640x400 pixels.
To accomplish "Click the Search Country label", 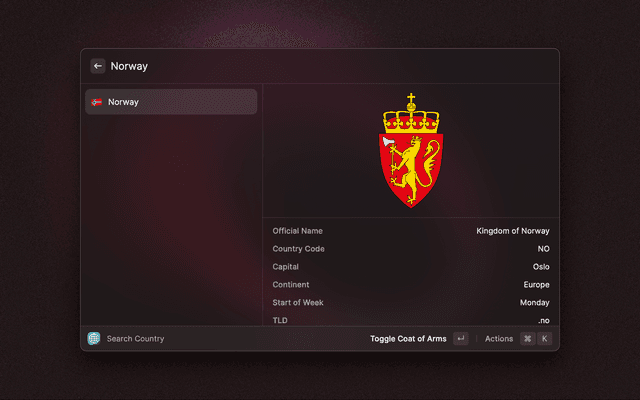I will coord(136,339).
